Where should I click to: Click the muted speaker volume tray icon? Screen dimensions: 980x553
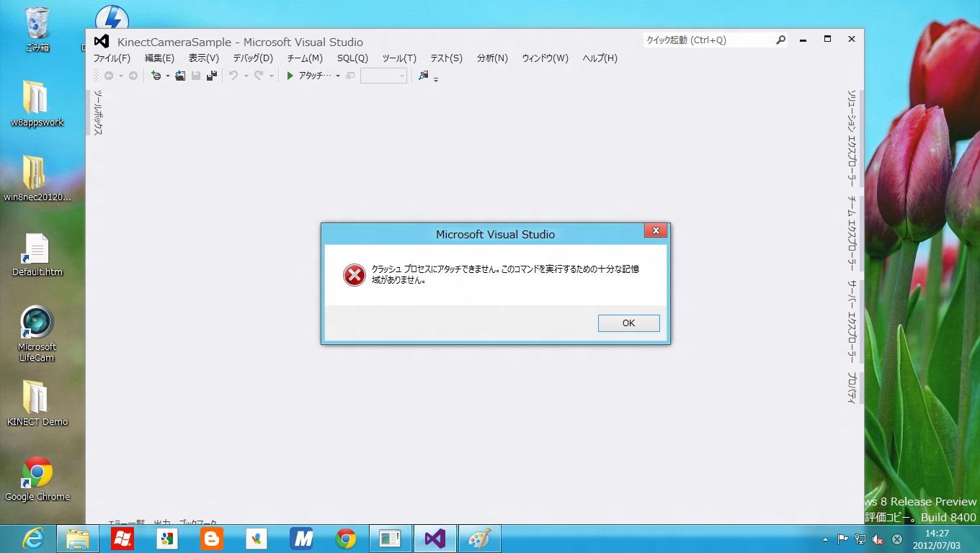(x=878, y=539)
